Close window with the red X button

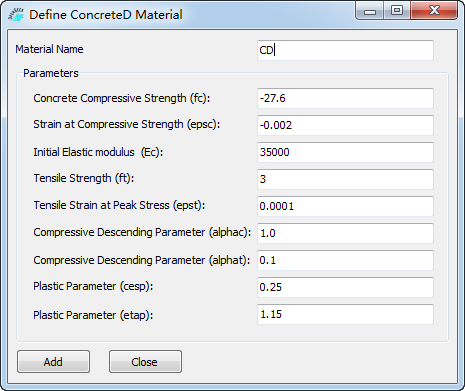(434, 11)
